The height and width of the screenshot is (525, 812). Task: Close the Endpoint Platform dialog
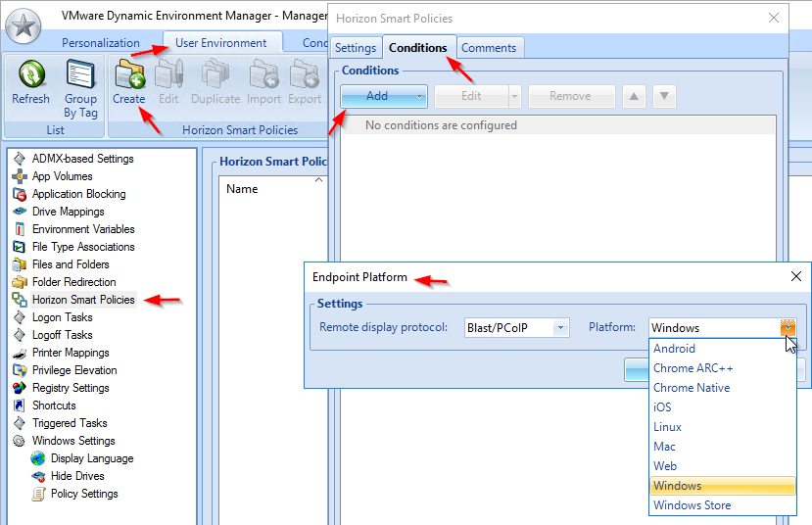796,276
